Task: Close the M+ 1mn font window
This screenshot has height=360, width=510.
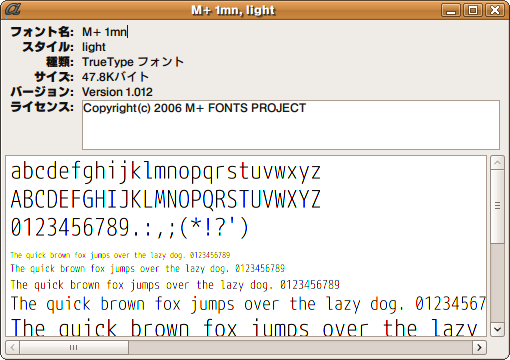Action: click(x=495, y=10)
